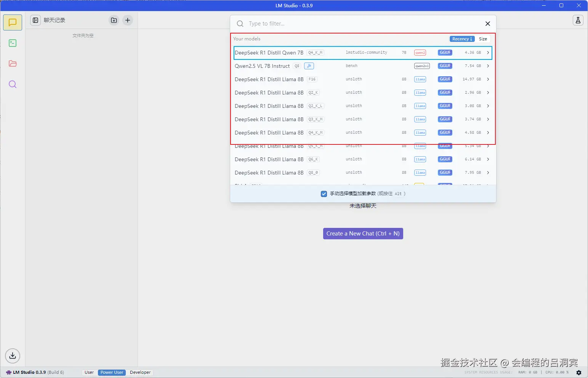The height and width of the screenshot is (378, 588).
Task: Open the Downloads icon at bottom left
Action: coord(13,356)
